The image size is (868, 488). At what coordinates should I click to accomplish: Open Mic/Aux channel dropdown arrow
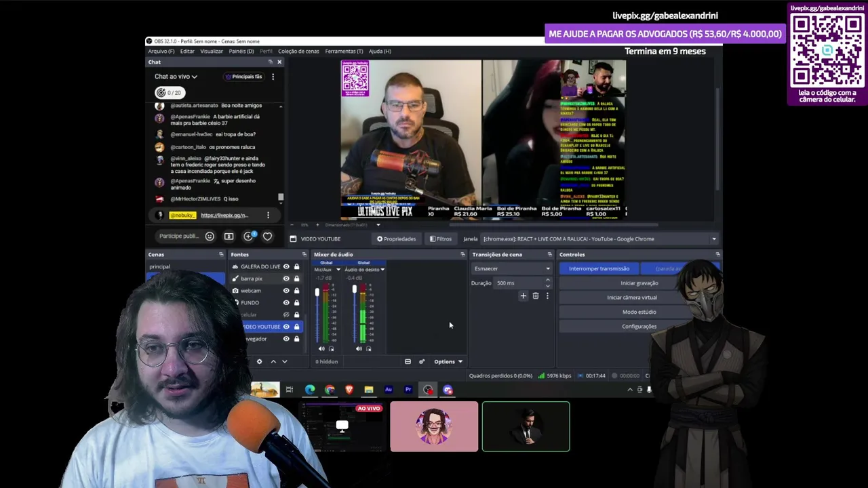pyautogui.click(x=338, y=270)
